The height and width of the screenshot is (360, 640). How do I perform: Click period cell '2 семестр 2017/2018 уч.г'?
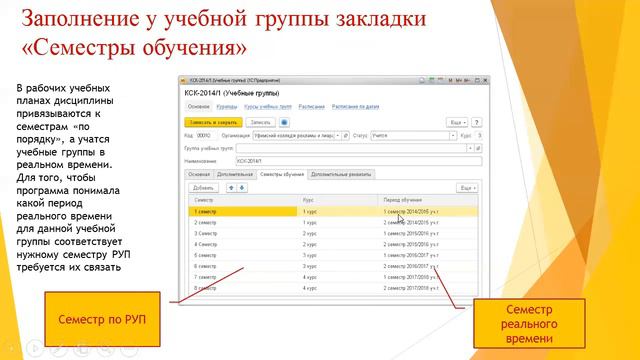tap(411, 288)
